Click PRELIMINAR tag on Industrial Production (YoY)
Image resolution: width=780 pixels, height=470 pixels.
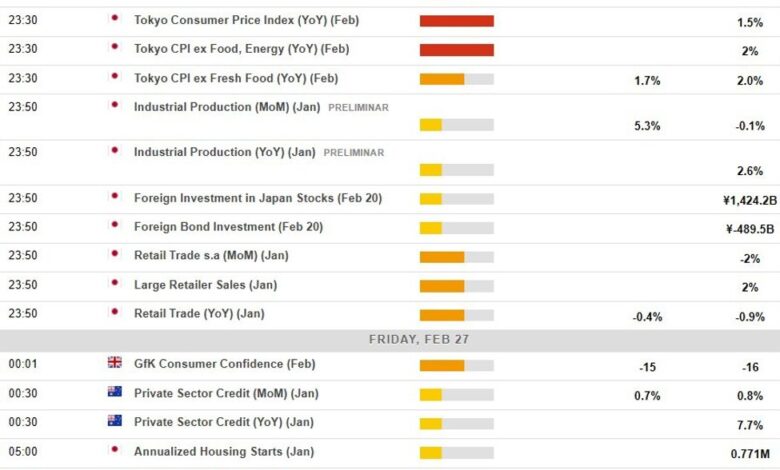coord(352,153)
